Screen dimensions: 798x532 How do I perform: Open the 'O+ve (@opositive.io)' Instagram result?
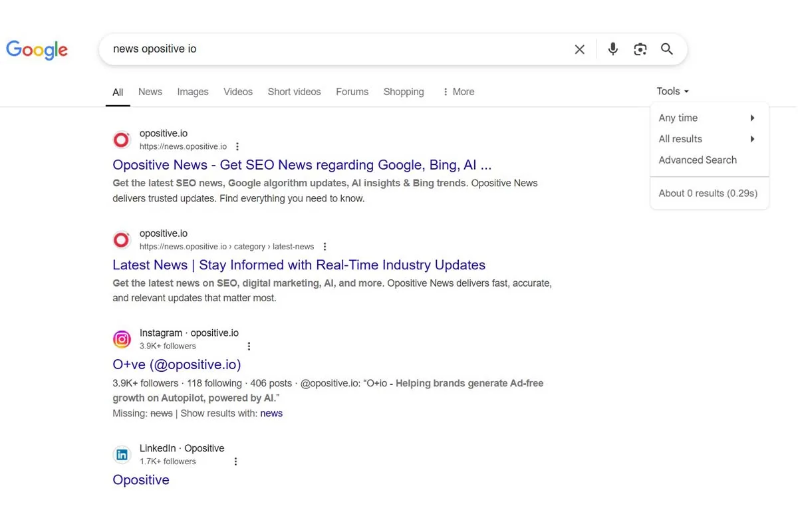(x=177, y=364)
